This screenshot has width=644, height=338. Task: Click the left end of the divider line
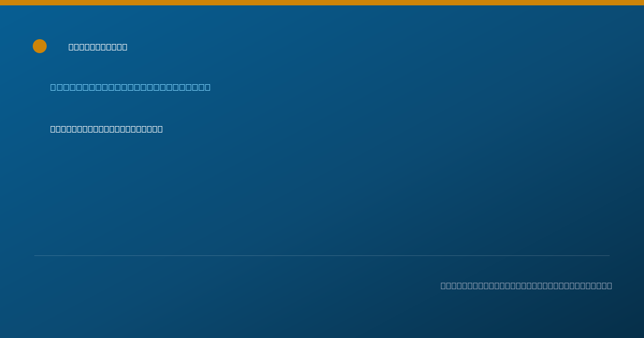pos(35,255)
